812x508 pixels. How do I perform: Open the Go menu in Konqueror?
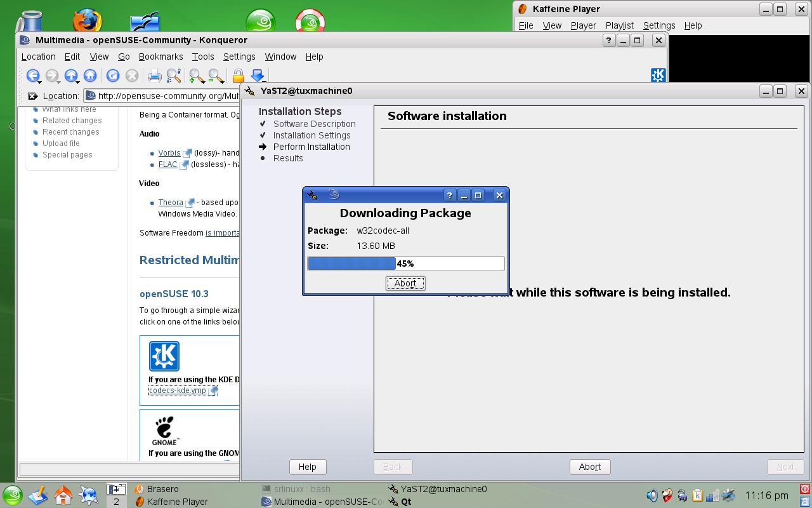124,57
